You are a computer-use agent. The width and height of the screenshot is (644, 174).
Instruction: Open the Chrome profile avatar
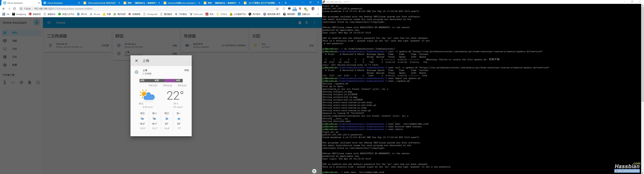pos(313,9)
